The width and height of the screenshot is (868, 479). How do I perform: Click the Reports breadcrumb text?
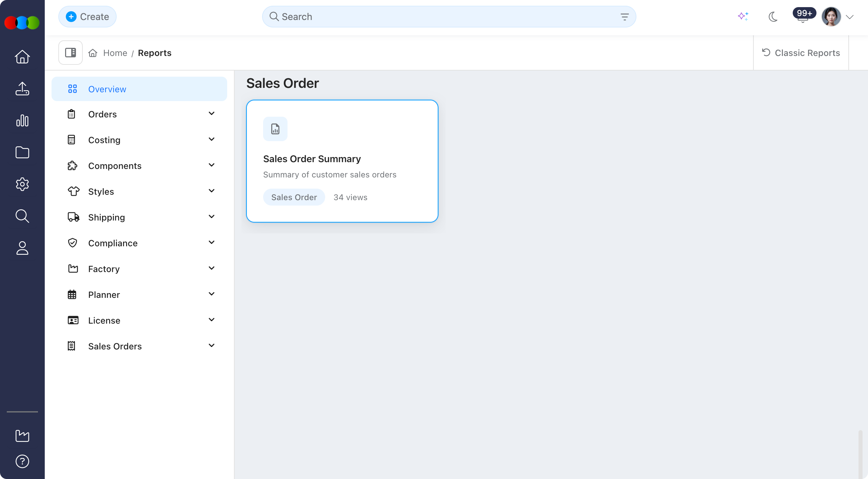pyautogui.click(x=155, y=53)
